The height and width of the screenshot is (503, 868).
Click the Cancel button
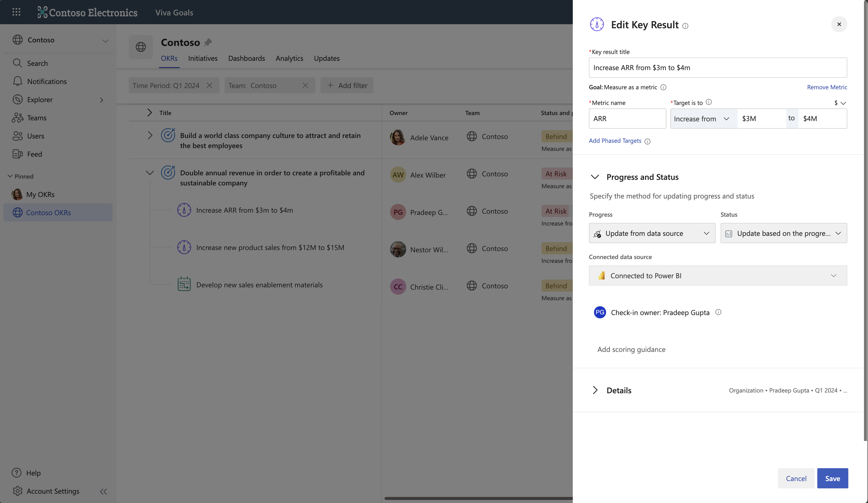[796, 478]
